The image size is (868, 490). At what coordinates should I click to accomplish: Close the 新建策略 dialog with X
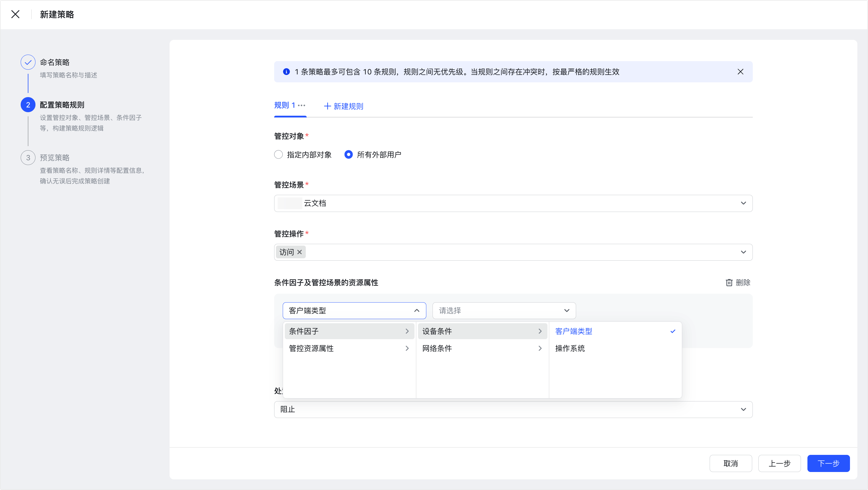coord(15,14)
